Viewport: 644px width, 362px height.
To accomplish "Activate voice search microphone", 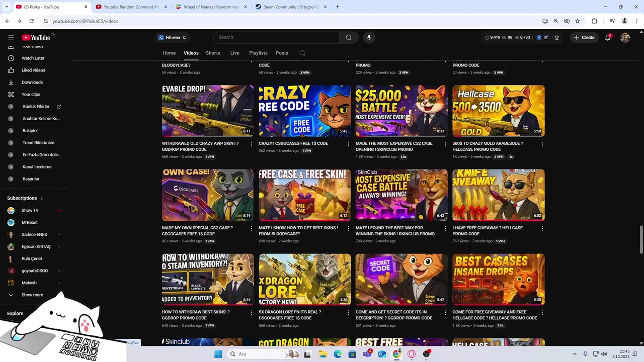I will [x=369, y=37].
